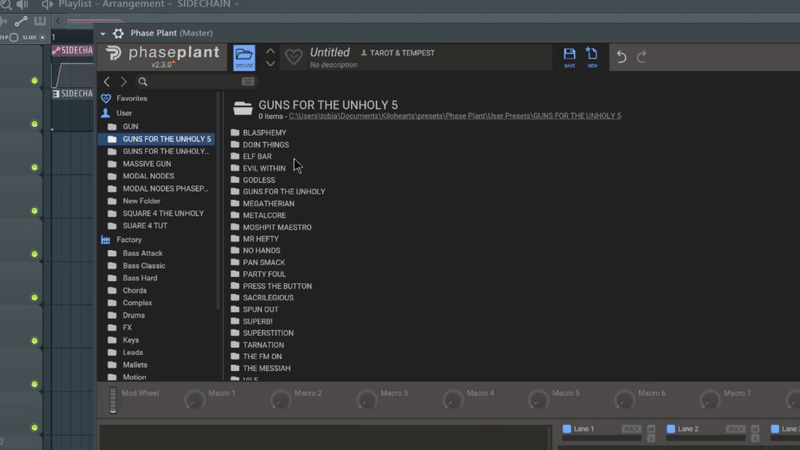Open the Bass Attack factory folder
Viewport: 800px width, 450px height.
(x=142, y=253)
